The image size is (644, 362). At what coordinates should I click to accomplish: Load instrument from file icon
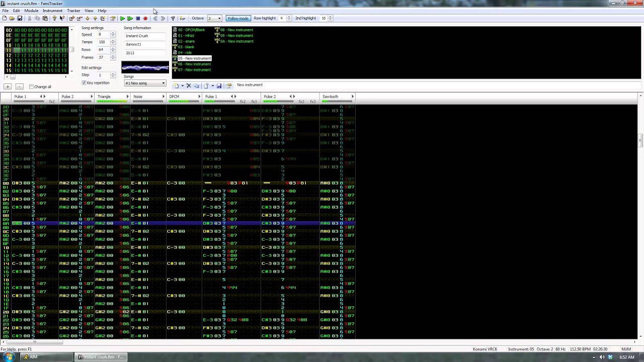(x=206, y=85)
